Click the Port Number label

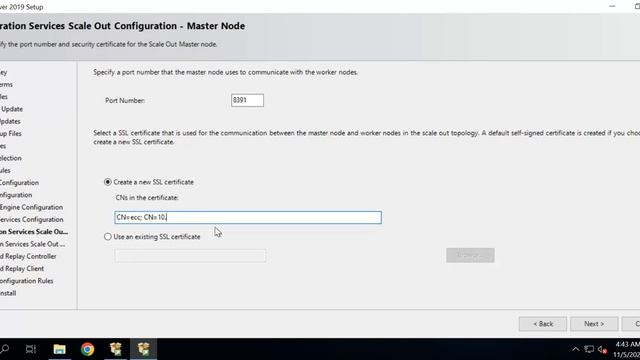[125, 100]
